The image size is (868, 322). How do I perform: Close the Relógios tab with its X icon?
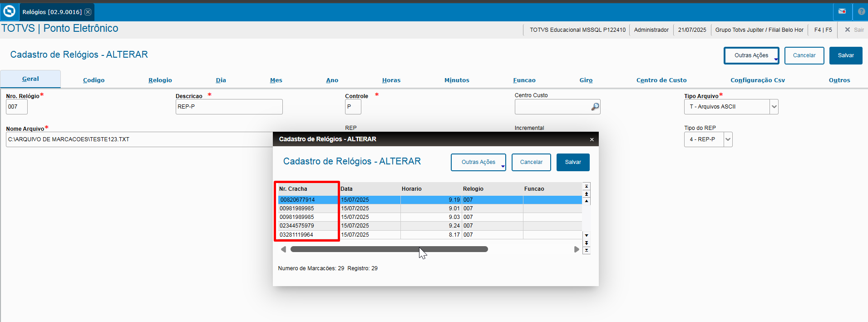(88, 12)
